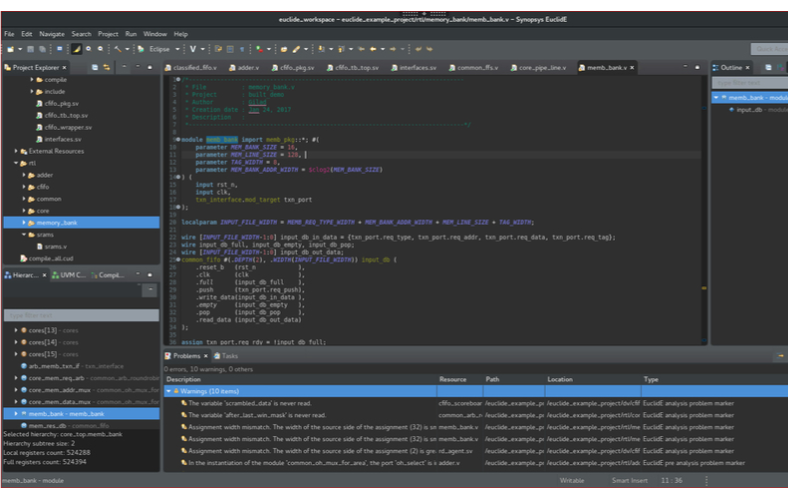Click the forward navigation arrow icon
The width and height of the screenshot is (788, 493).
point(393,49)
